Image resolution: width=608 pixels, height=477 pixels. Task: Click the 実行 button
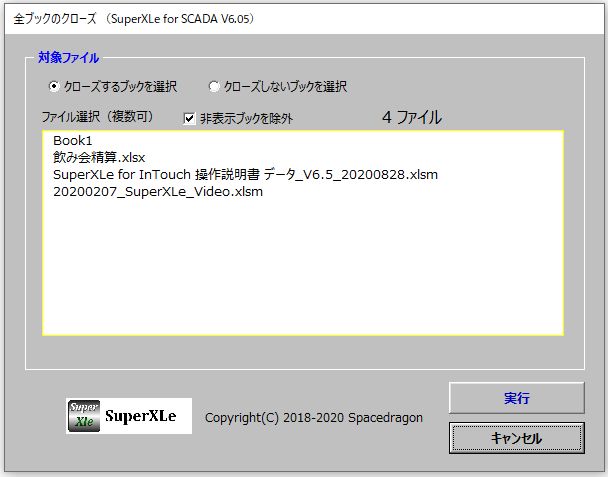point(516,398)
